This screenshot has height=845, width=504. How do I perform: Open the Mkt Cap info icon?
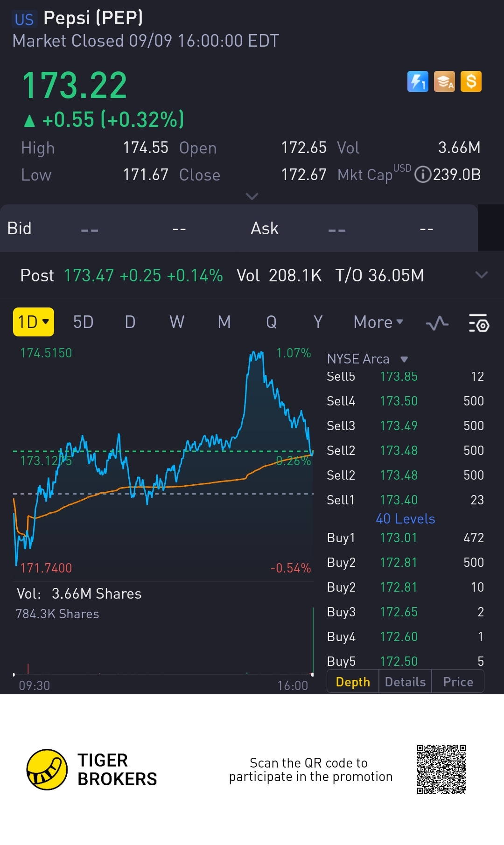[x=422, y=175]
